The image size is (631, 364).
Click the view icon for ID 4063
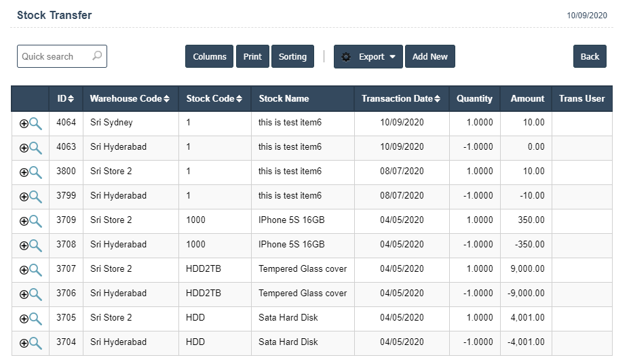(35, 148)
